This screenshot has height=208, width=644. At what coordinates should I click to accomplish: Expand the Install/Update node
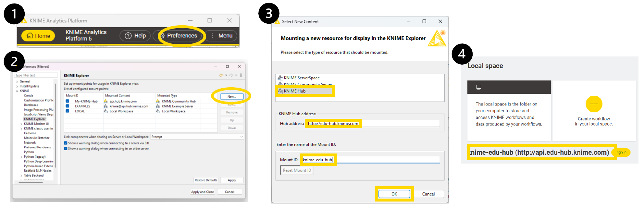coord(17,86)
